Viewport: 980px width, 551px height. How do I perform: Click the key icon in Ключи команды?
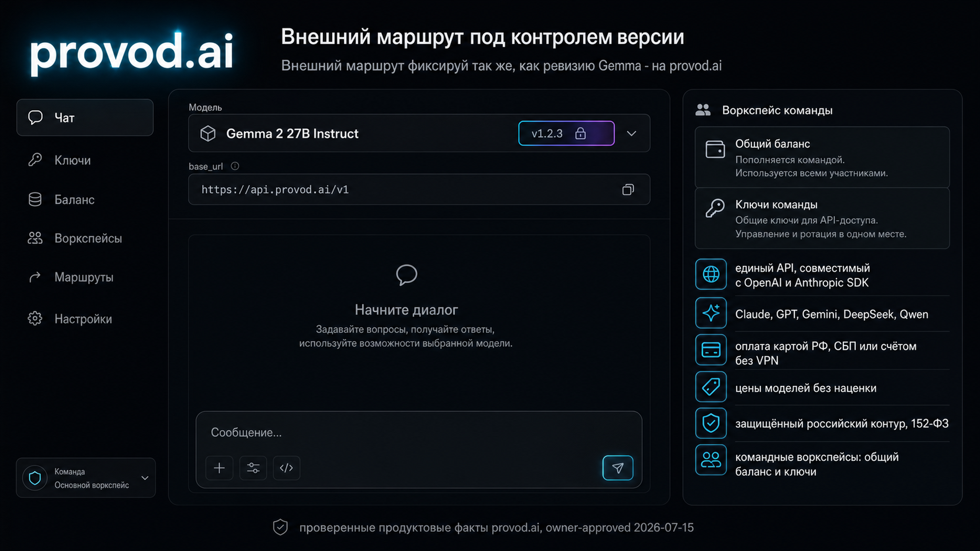point(715,208)
